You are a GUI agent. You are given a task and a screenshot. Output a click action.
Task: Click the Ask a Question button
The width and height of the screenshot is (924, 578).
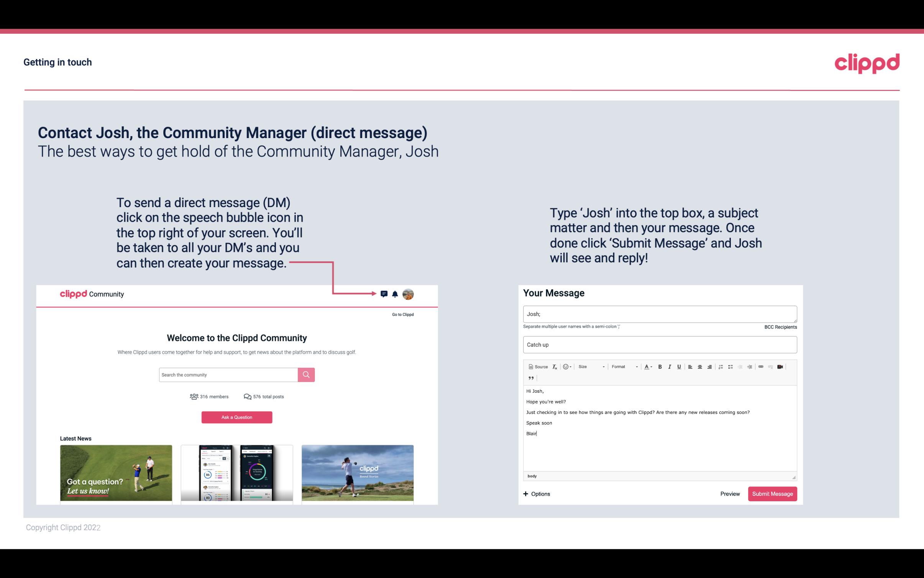click(x=237, y=417)
